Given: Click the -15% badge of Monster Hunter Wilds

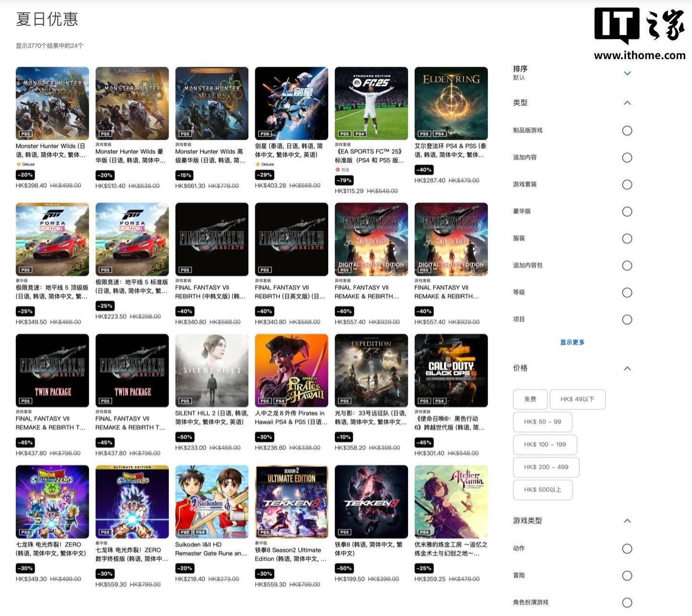Looking at the screenshot, I should 185,175.
